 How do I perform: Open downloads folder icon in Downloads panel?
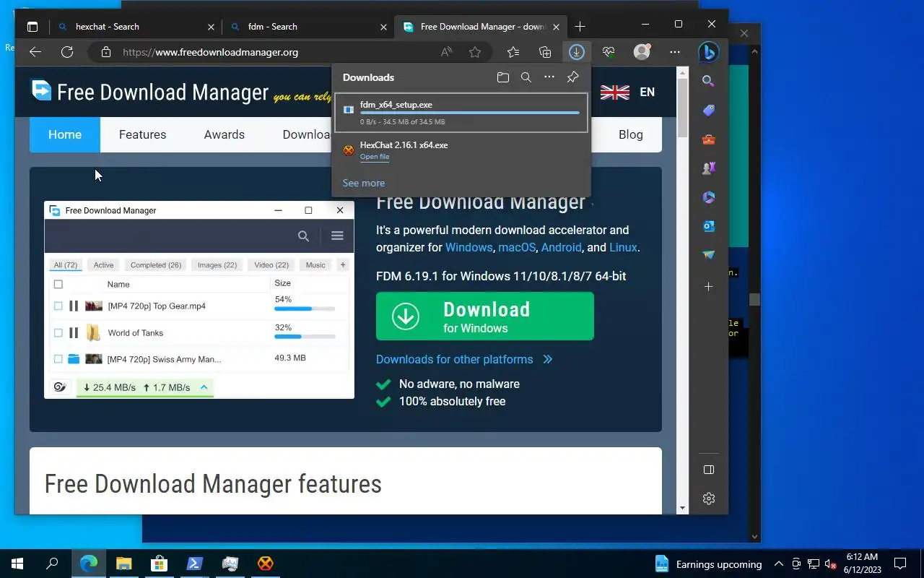coord(503,77)
